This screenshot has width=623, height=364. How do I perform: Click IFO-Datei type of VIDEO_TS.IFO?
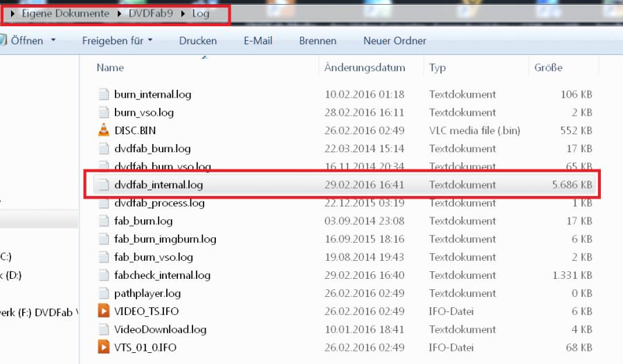pos(451,311)
